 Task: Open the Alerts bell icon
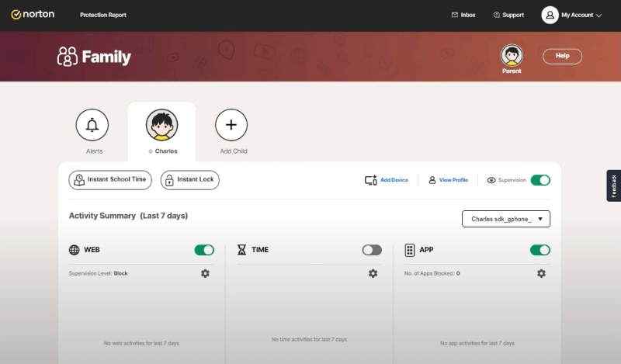coord(92,125)
